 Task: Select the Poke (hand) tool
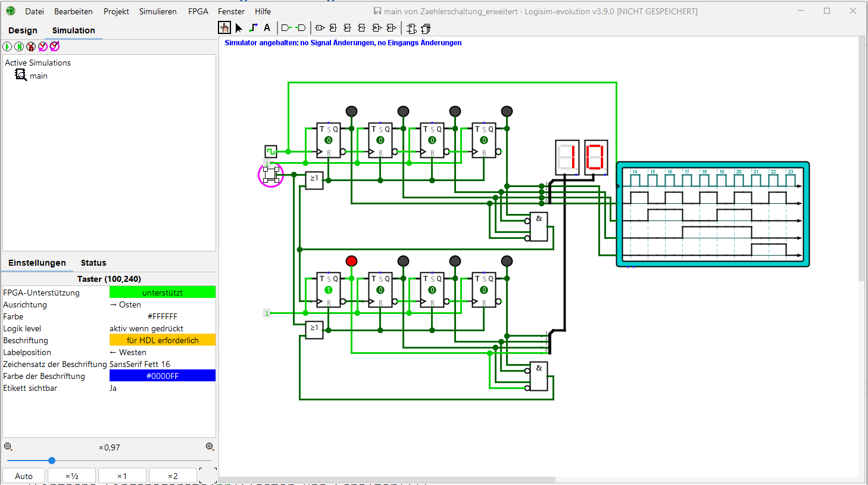point(224,28)
